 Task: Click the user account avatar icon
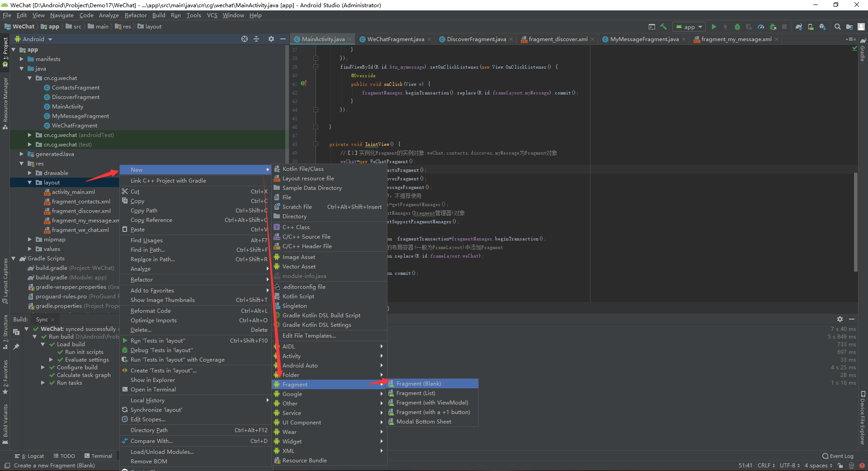click(x=862, y=27)
